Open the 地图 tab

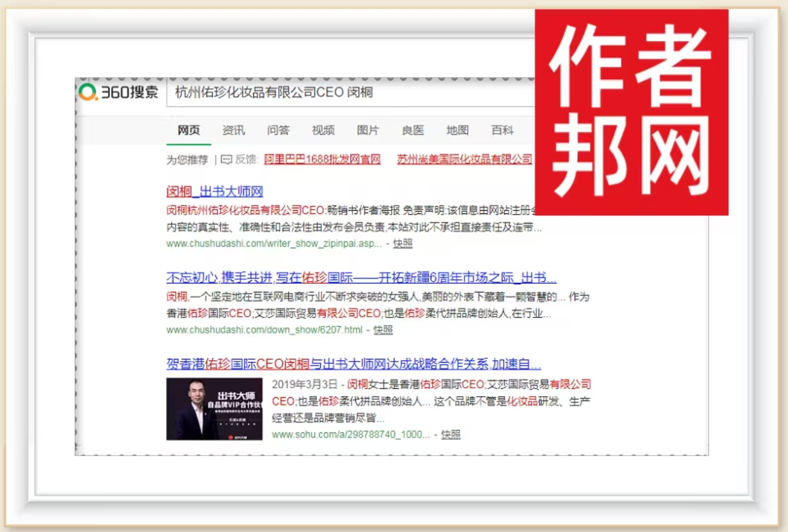click(x=457, y=130)
